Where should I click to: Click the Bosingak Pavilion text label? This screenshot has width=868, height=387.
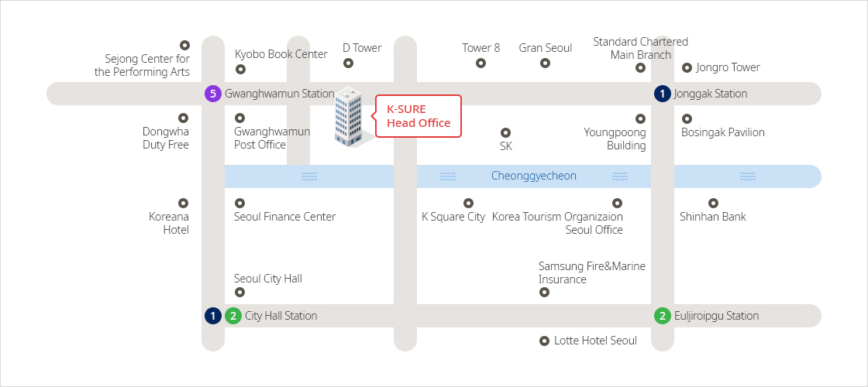723,132
